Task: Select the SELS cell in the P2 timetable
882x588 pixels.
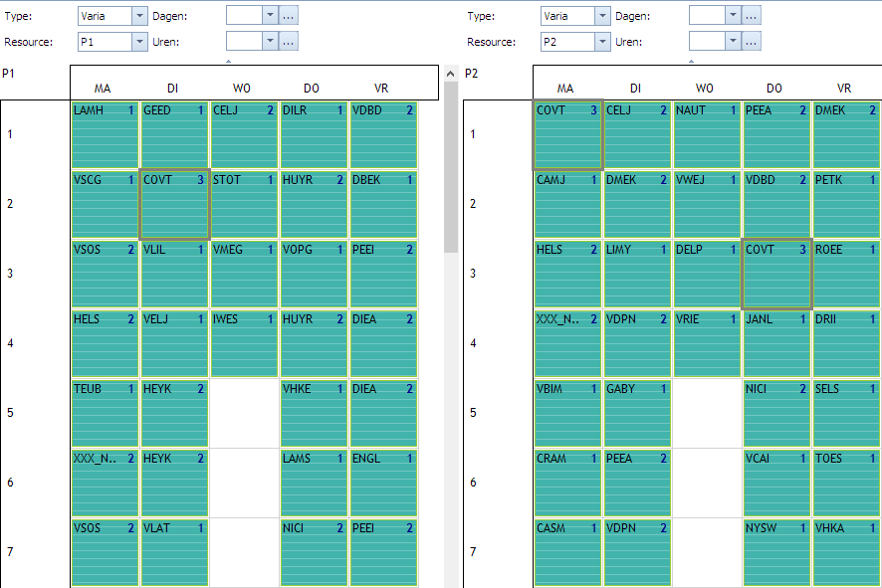Action: click(x=846, y=414)
